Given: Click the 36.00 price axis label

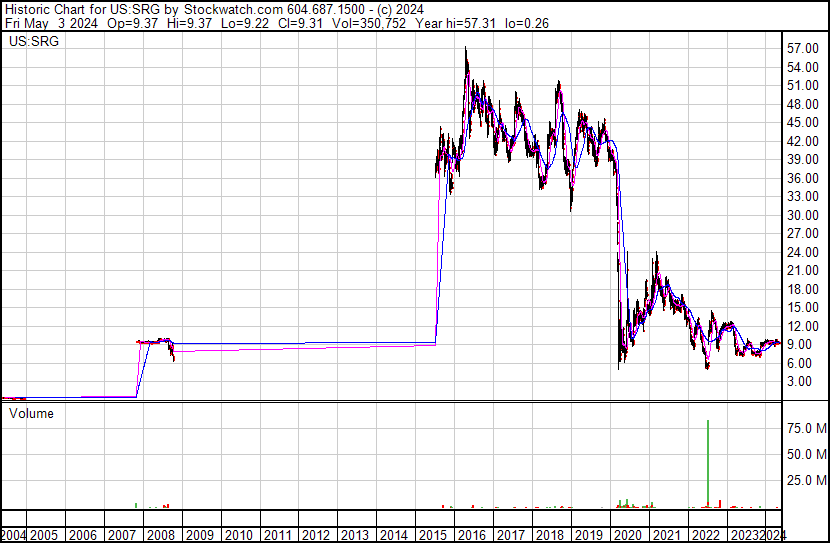Looking at the screenshot, I should 803,178.
